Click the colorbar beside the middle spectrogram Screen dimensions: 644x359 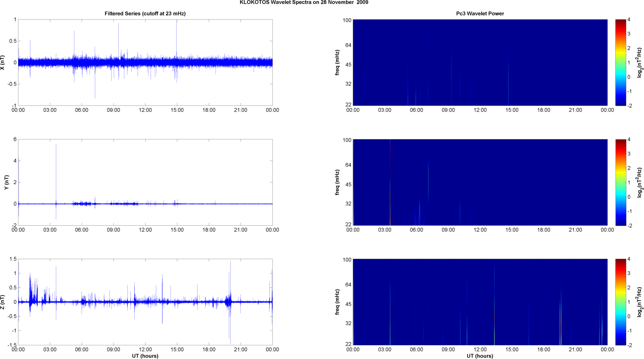pyautogui.click(x=620, y=182)
